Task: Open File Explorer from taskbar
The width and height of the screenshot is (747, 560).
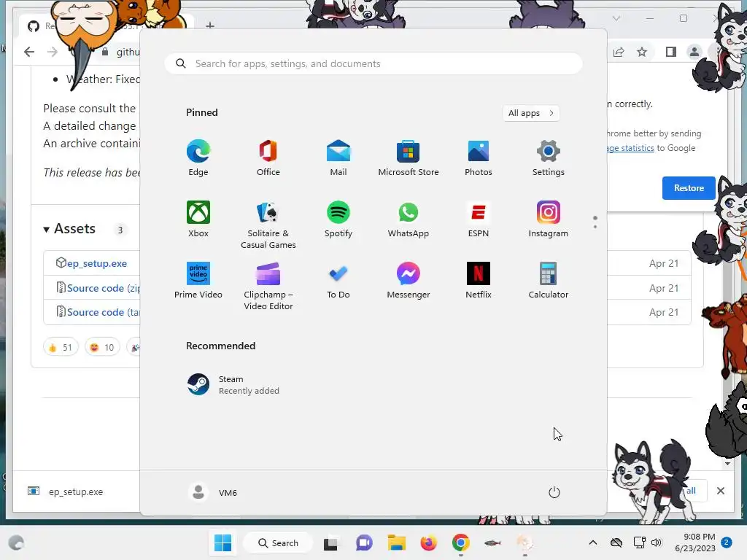Action: pos(396,542)
